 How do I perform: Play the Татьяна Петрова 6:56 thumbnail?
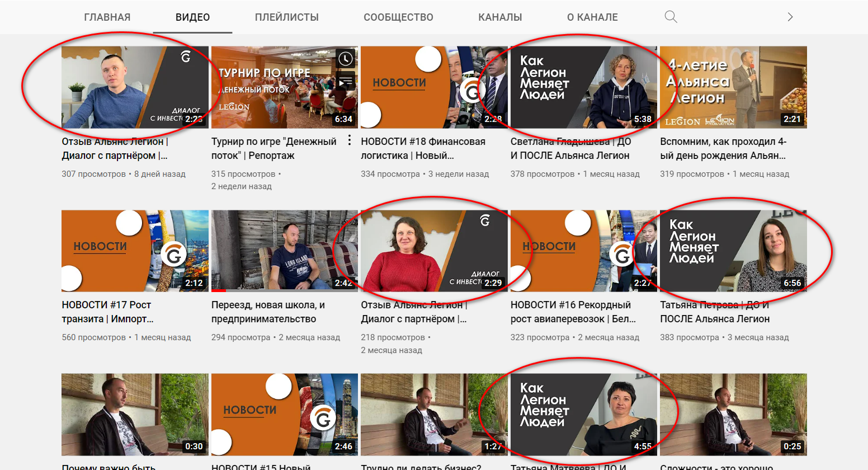click(x=733, y=251)
